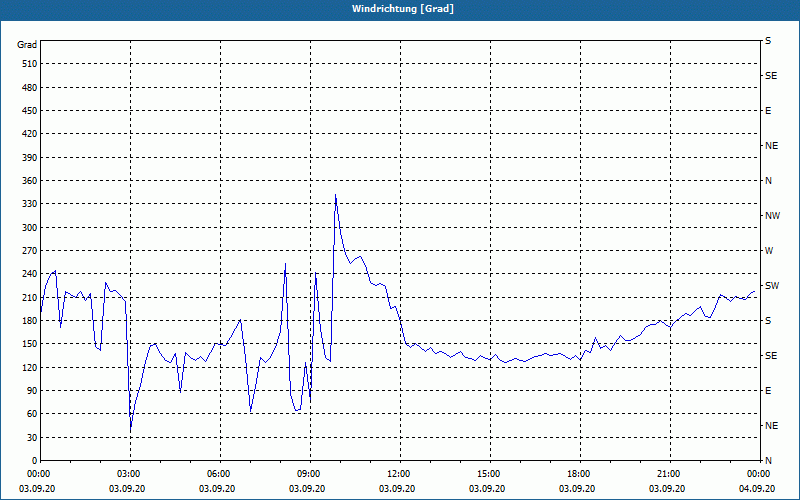Click the chart title "Windrichtung [Grad]"
800x500 pixels.
pyautogui.click(x=403, y=9)
